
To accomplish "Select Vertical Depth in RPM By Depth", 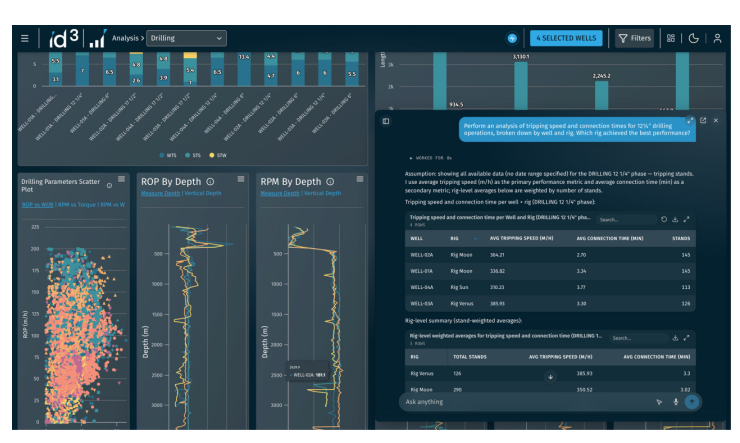I will (322, 193).
